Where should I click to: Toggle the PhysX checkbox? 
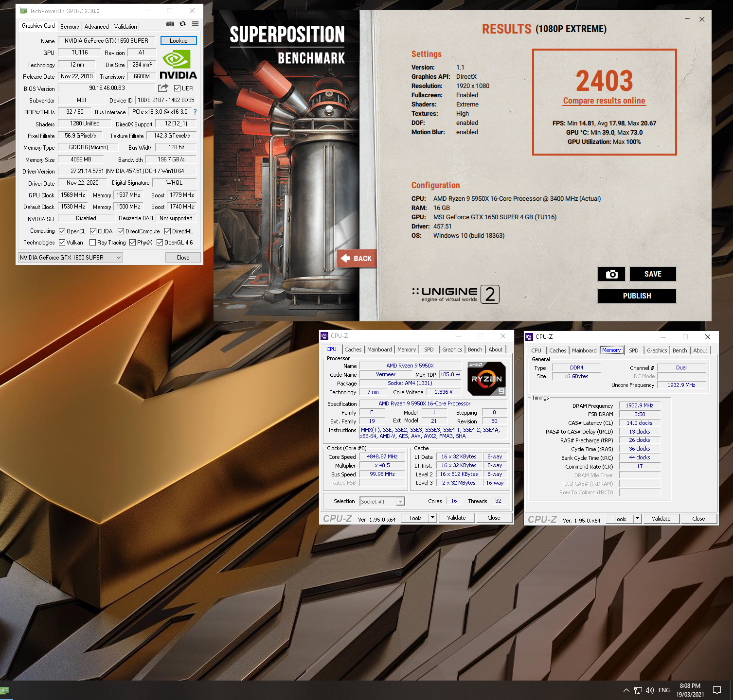(132, 242)
